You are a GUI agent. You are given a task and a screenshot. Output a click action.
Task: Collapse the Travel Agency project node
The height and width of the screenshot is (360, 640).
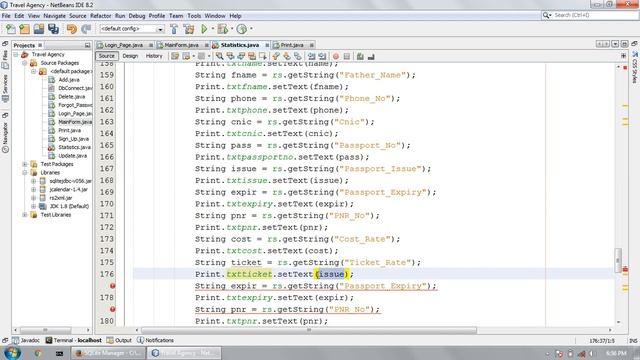(x=16, y=54)
